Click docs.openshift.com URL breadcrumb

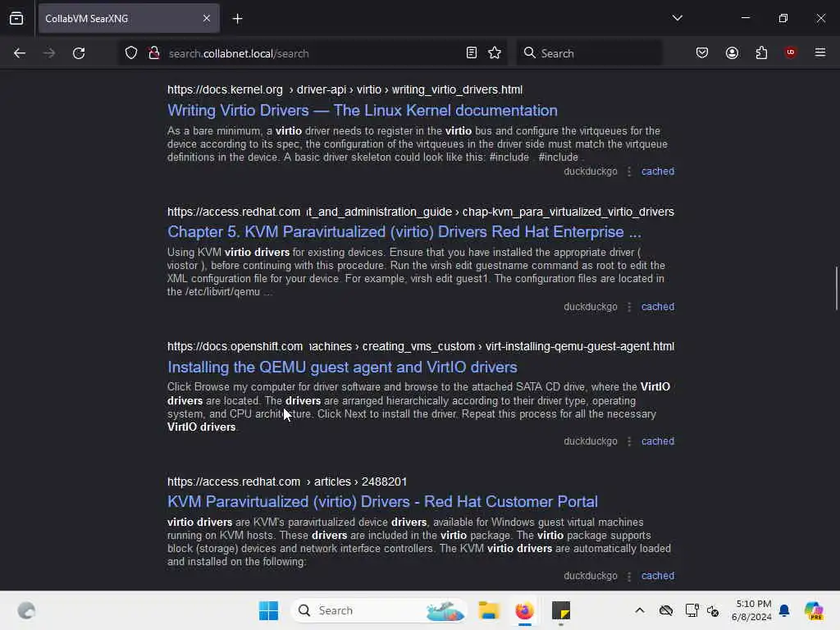[421, 347]
